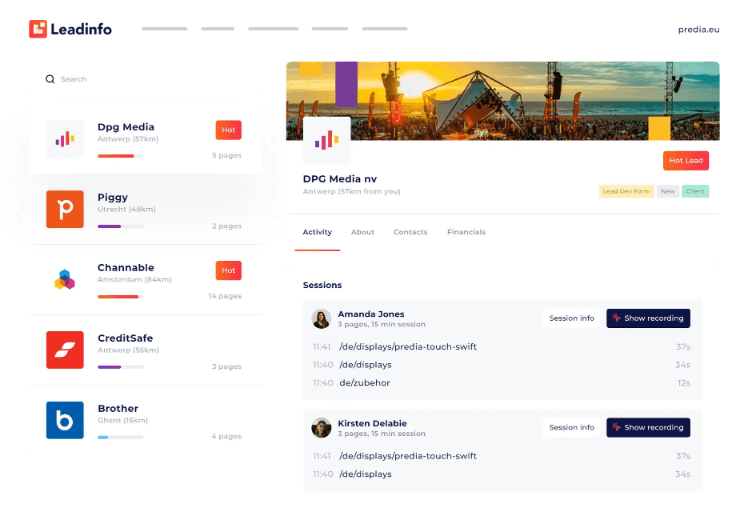The height and width of the screenshot is (518, 741).
Task: Select the CreditSafe company name
Action: (125, 338)
